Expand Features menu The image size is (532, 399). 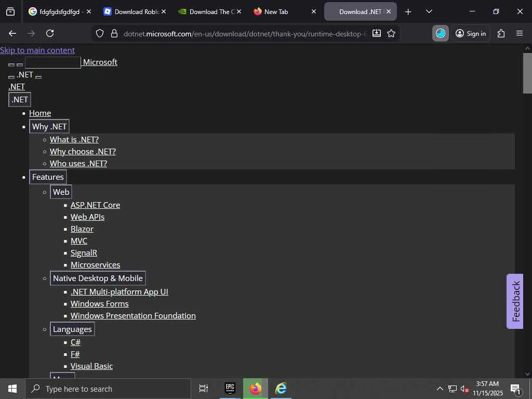coord(48,177)
